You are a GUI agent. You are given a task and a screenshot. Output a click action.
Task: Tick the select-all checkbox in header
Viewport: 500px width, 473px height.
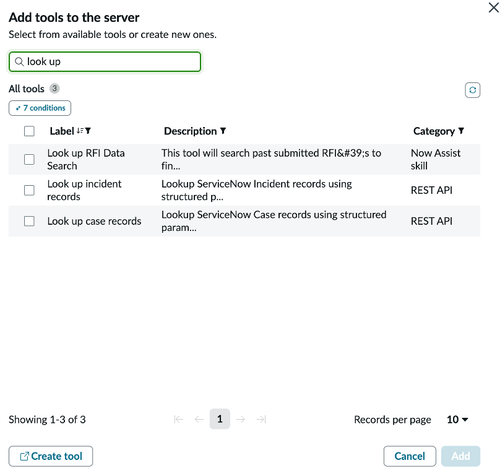29,131
